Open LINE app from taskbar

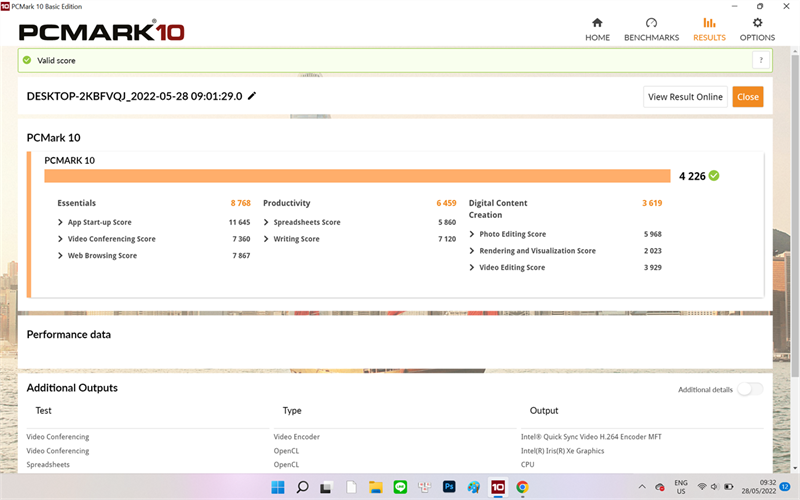[x=401, y=487]
